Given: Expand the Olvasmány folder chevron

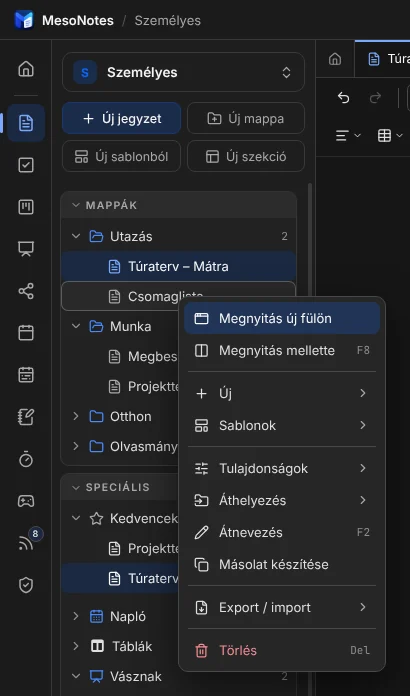Looking at the screenshot, I should [x=76, y=446].
